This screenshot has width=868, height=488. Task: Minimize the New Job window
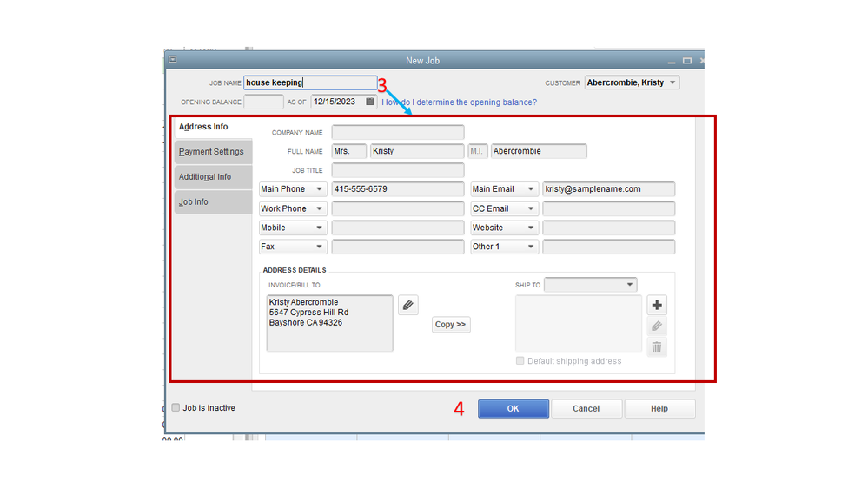672,61
